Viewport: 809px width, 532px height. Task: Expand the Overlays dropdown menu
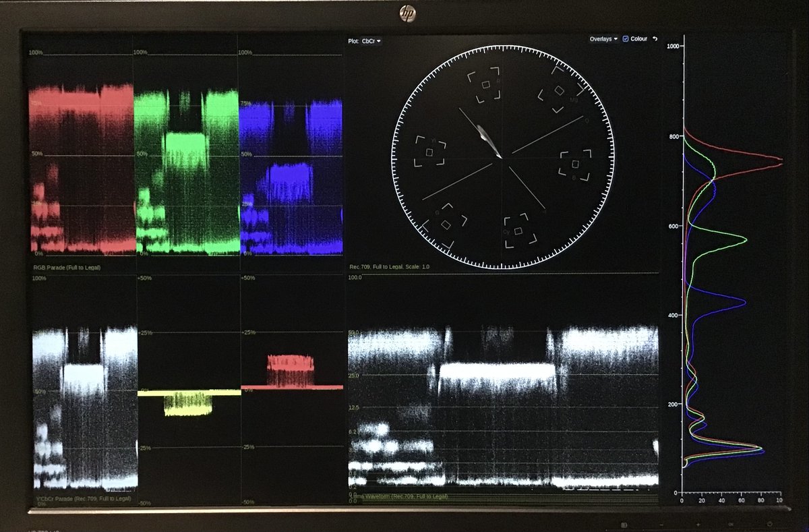[x=603, y=39]
